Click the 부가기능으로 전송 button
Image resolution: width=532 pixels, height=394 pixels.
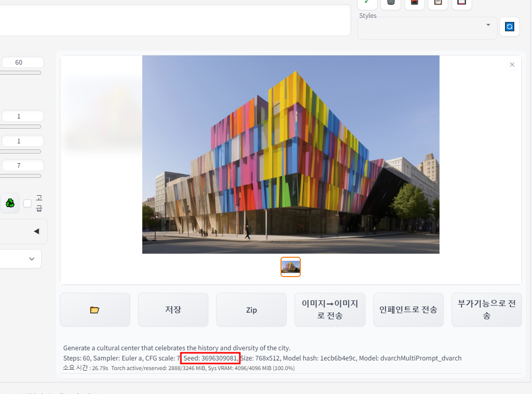[486, 310]
